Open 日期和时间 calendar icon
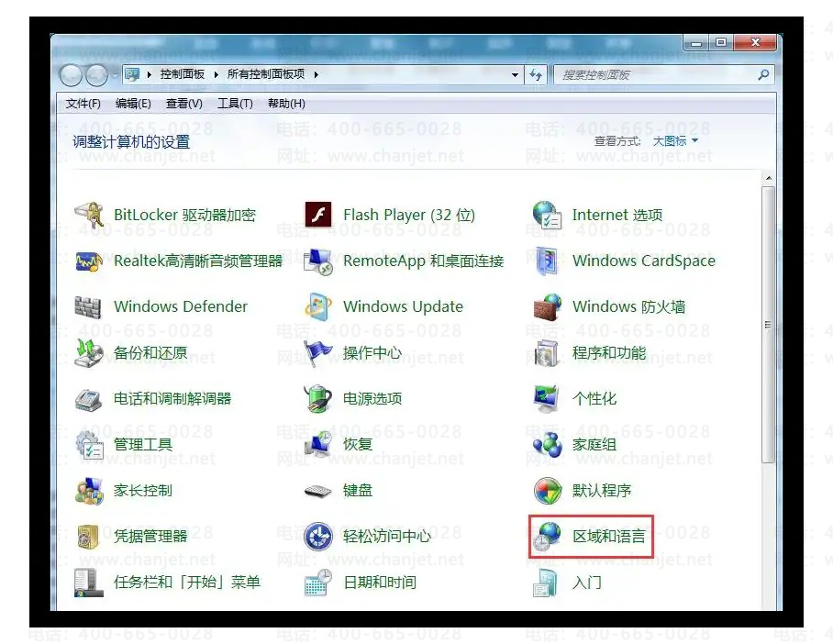The width and height of the screenshot is (833, 644). [318, 583]
